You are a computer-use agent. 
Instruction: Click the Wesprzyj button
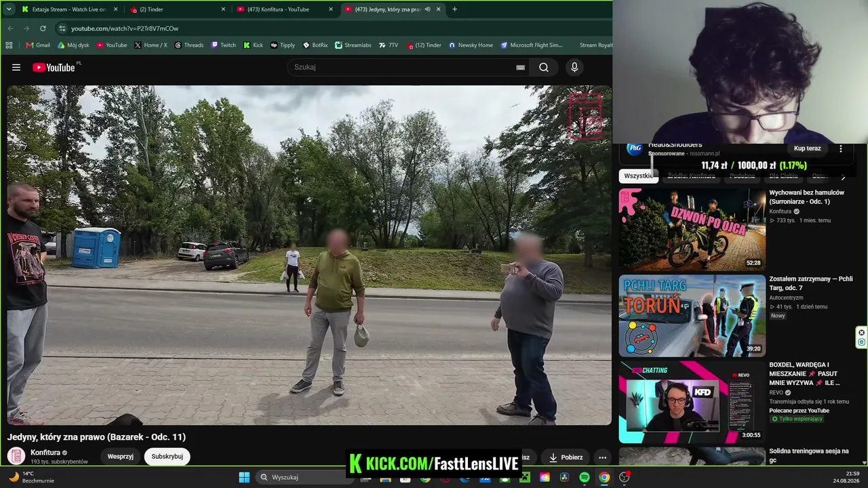(x=120, y=457)
